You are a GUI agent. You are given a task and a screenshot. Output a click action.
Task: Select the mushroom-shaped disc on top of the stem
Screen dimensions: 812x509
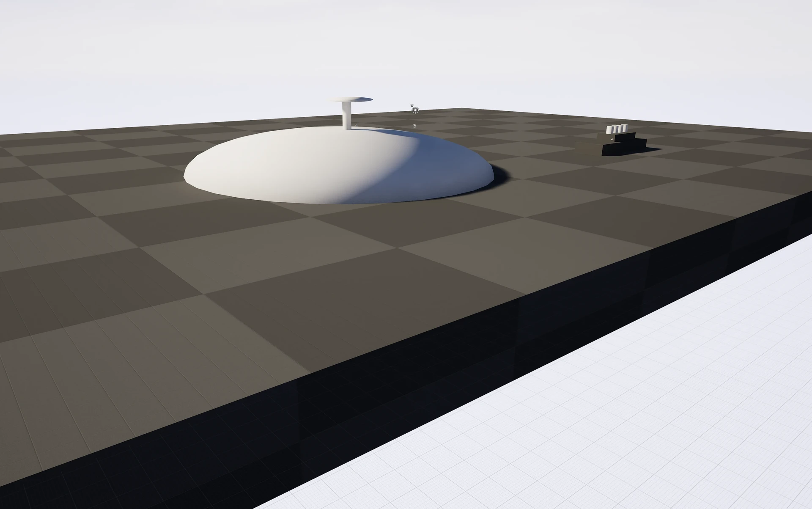(x=351, y=100)
